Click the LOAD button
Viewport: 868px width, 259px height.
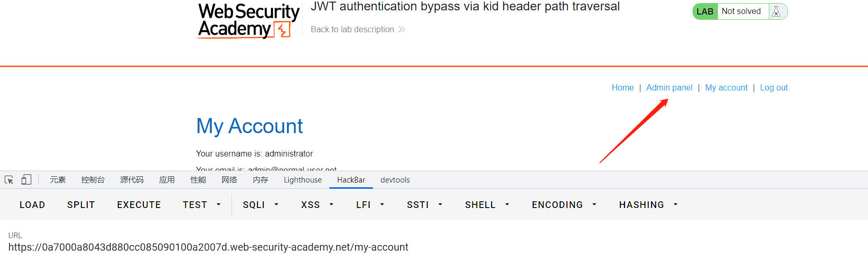(x=32, y=205)
